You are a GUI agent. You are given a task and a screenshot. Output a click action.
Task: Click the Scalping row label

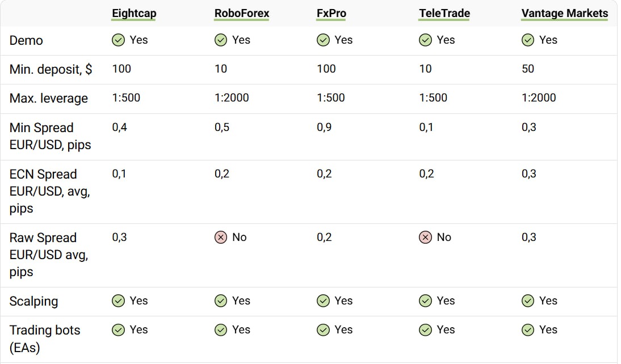(x=33, y=302)
